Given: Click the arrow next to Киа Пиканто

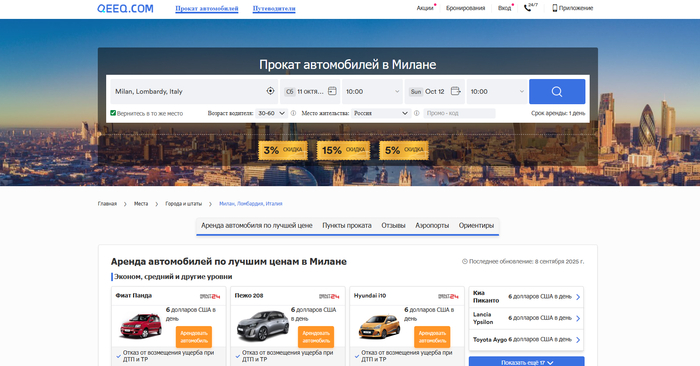Looking at the screenshot, I should (x=578, y=297).
